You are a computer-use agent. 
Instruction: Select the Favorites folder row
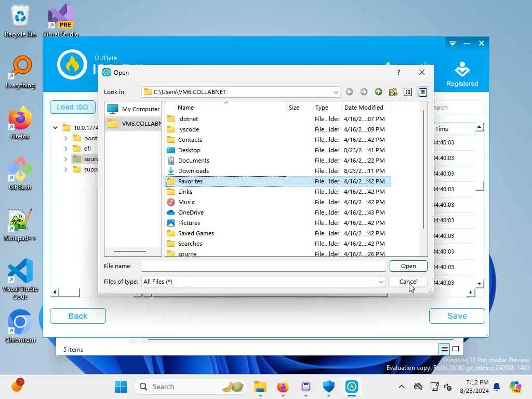(x=278, y=181)
